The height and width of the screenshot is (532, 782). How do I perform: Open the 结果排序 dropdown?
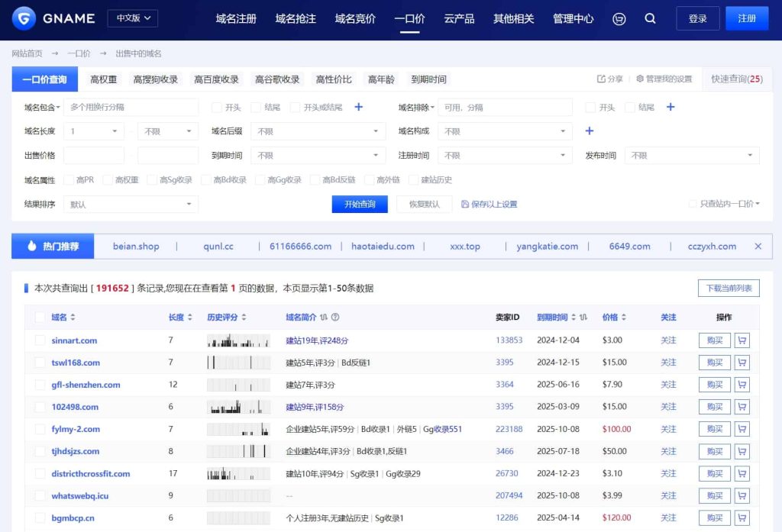[131, 205]
